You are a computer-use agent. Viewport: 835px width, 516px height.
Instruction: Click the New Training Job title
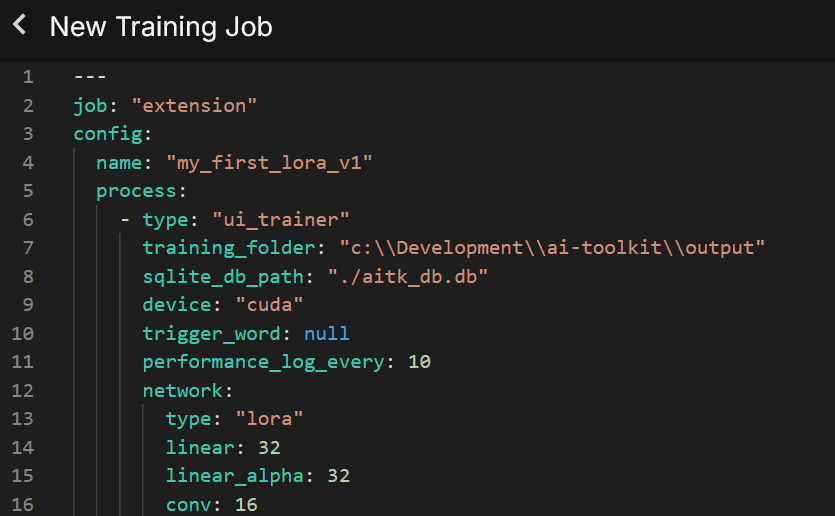161,27
